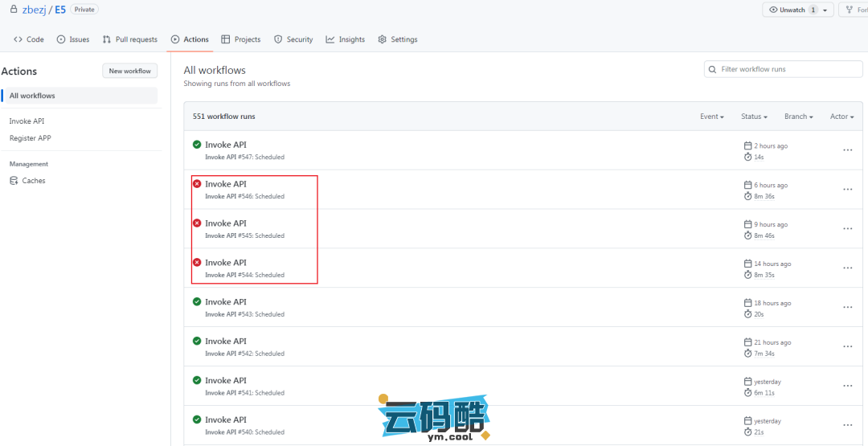868x446 pixels.
Task: Expand the Event filter dropdown
Action: [x=711, y=117]
